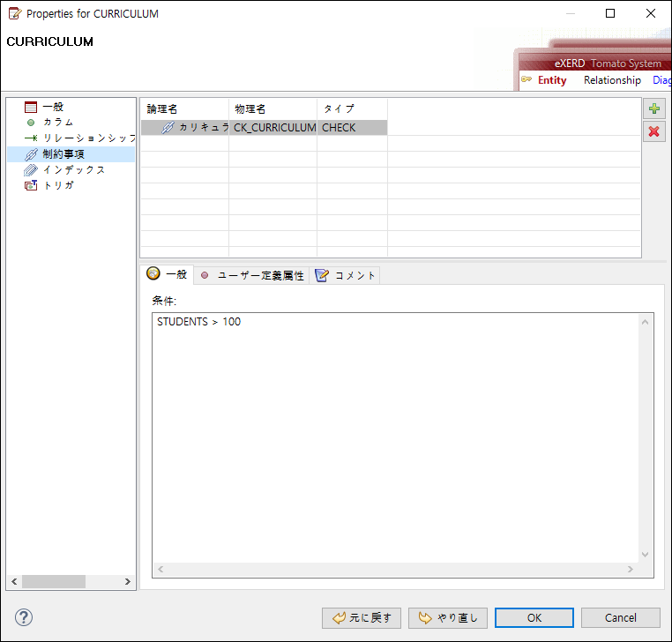This screenshot has height=642, width=672.
Task: Select 制約事項 in the left tree
Action: point(63,153)
